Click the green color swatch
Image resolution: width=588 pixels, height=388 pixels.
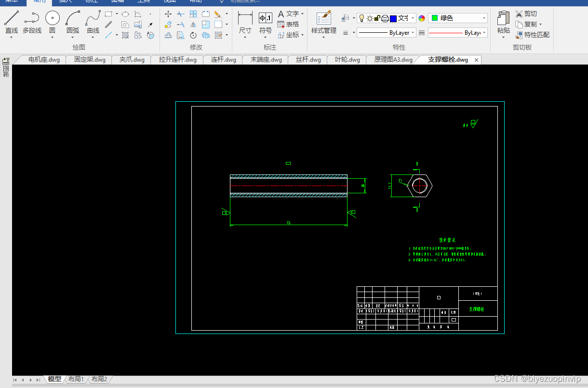[434, 18]
